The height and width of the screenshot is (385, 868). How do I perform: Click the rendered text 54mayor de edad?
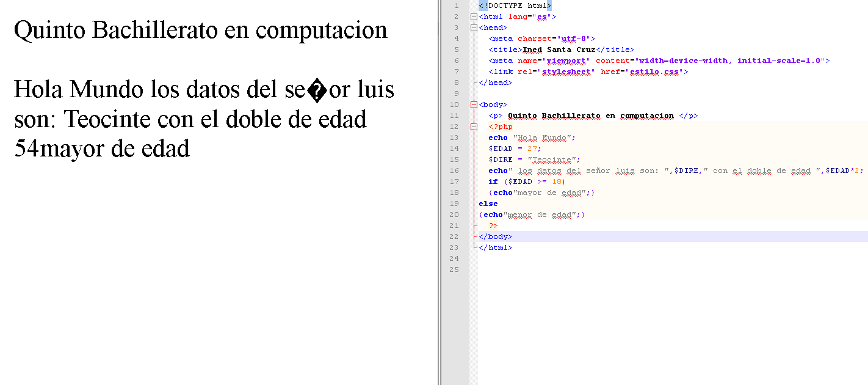click(x=102, y=148)
